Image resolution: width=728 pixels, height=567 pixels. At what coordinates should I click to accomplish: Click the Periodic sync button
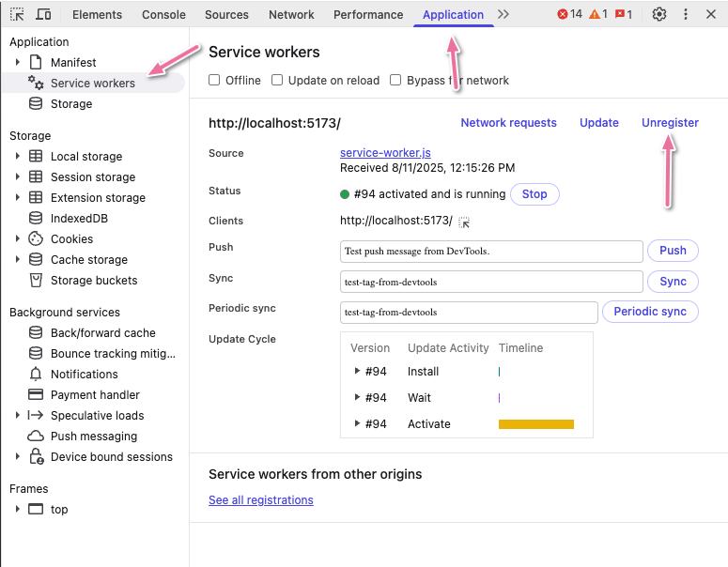pos(650,312)
